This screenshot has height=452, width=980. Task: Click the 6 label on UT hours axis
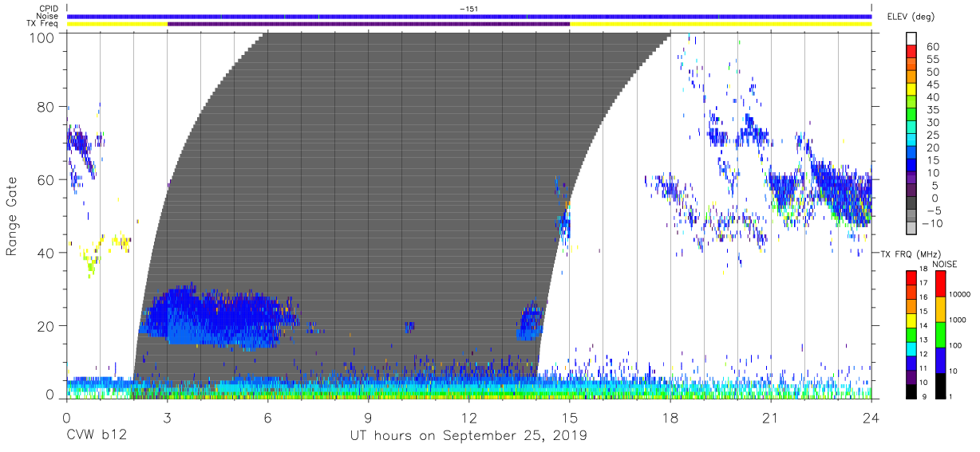pos(268,417)
